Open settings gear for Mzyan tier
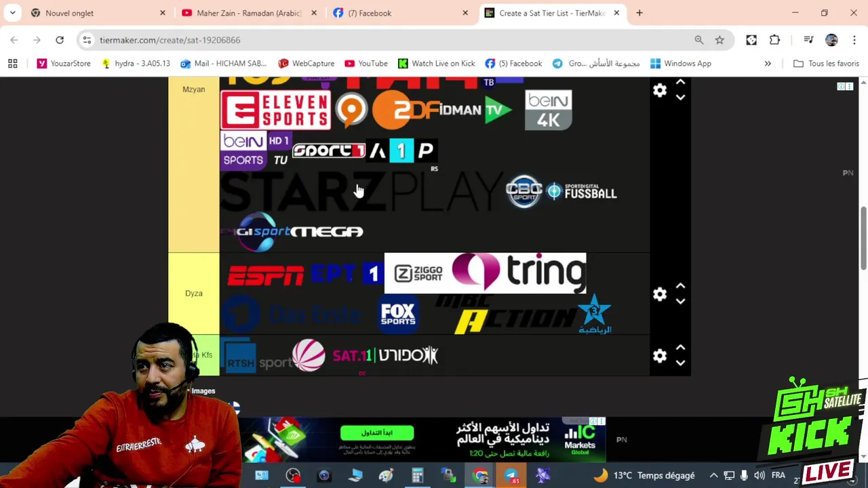 660,90
